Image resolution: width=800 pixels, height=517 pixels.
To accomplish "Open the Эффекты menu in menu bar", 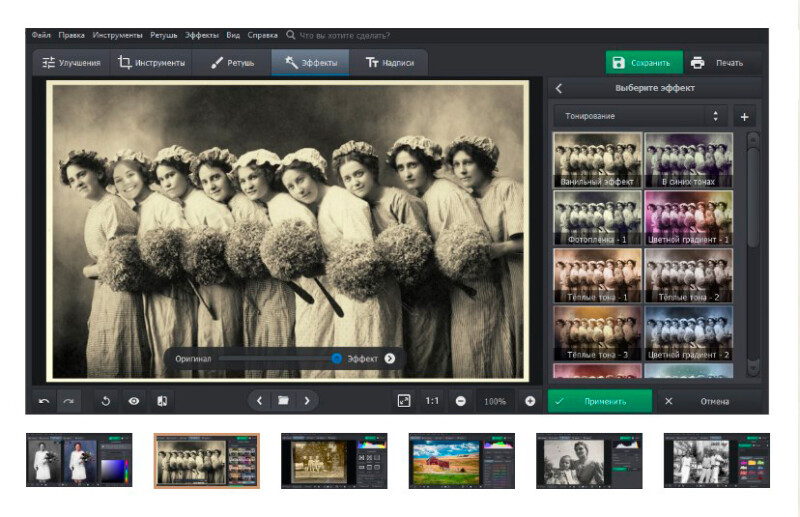I will click(x=202, y=34).
